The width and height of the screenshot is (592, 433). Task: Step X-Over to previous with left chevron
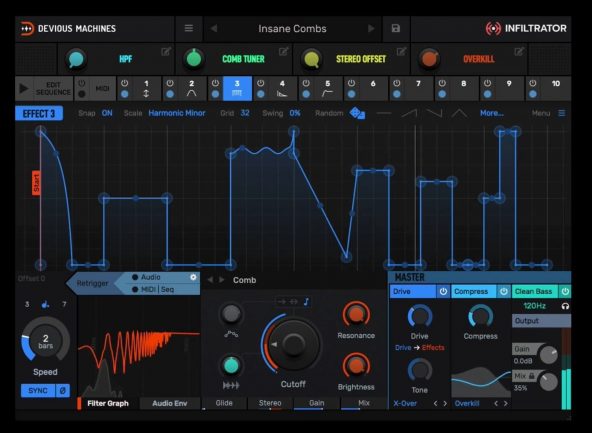coord(436,404)
